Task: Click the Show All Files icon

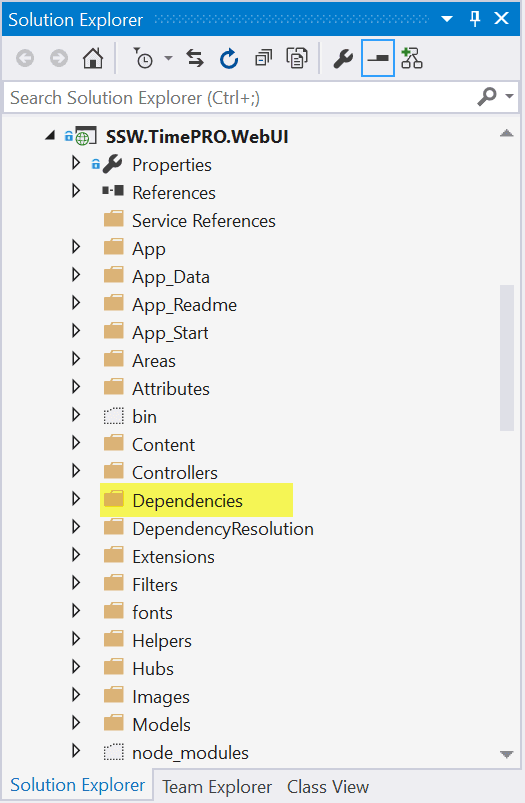Action: 297,58
